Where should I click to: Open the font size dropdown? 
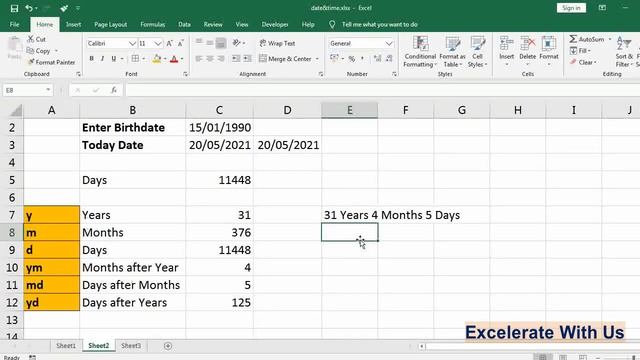point(158,43)
